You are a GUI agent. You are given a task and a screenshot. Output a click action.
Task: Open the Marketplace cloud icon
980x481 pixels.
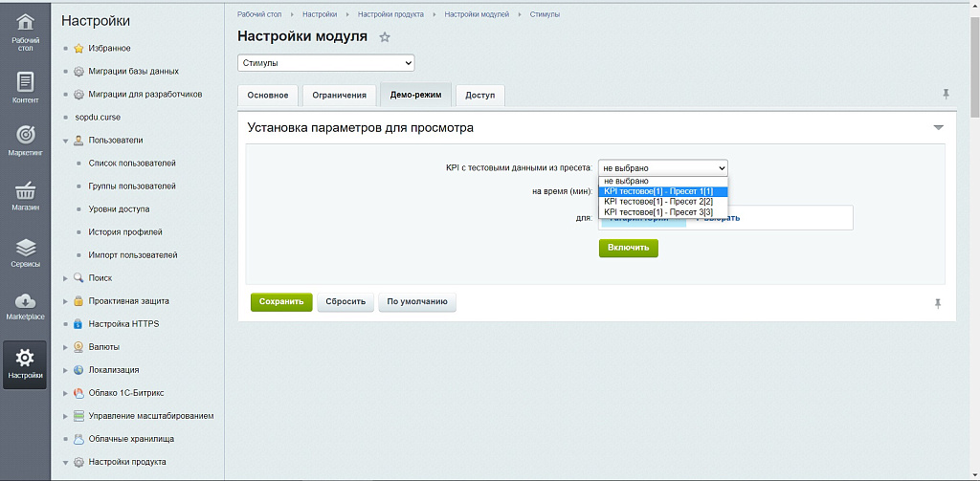[x=25, y=304]
